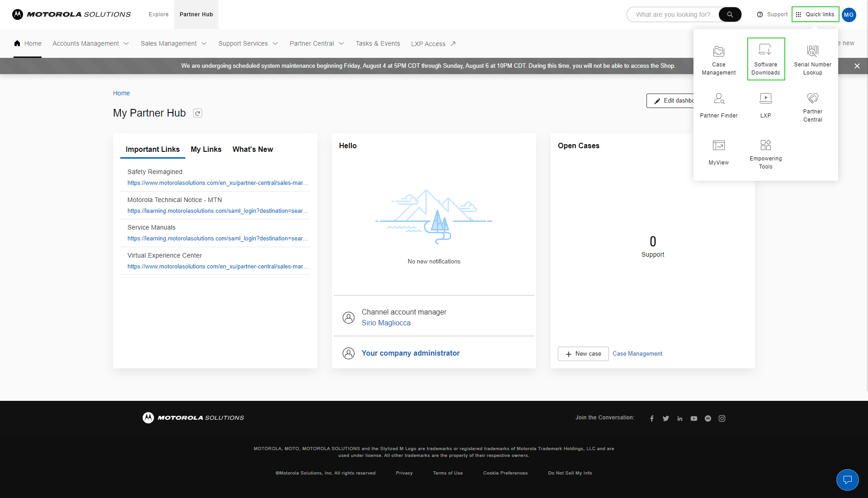Open Do Not Sell My Info link
868x498 pixels.
(570, 473)
